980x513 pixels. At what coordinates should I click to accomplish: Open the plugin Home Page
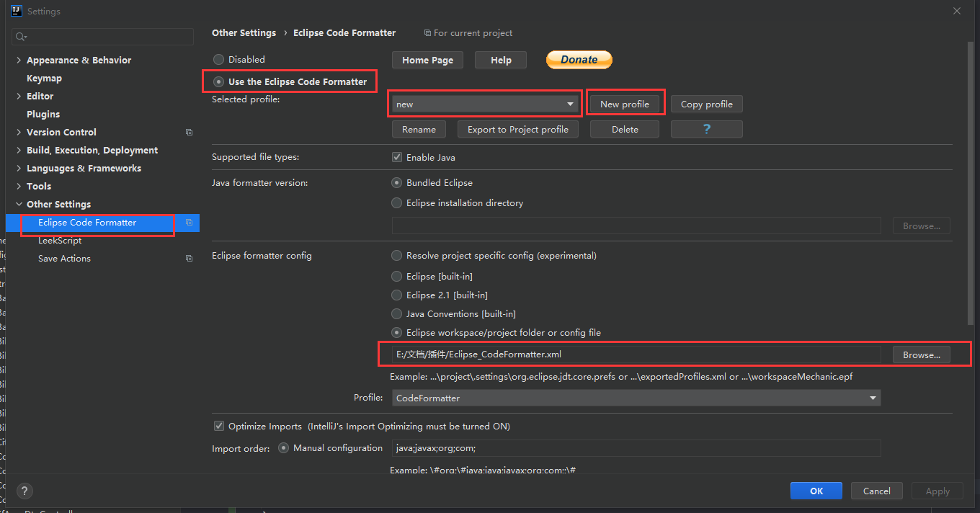[427, 60]
